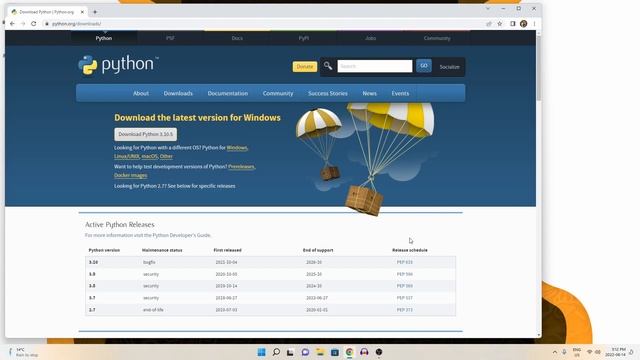Open the About menu
This screenshot has width=640, height=360.
pos(141,93)
